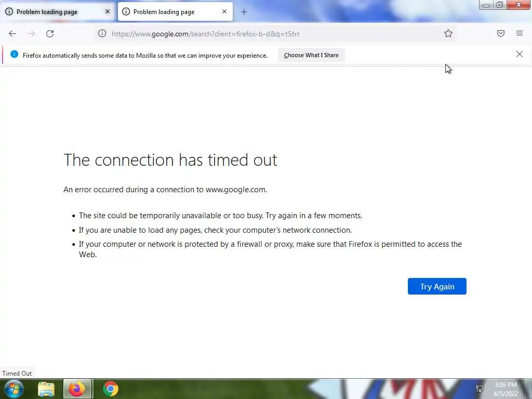Click the Firefox automatically sends some data text
The height and width of the screenshot is (399, 532).
(x=145, y=55)
